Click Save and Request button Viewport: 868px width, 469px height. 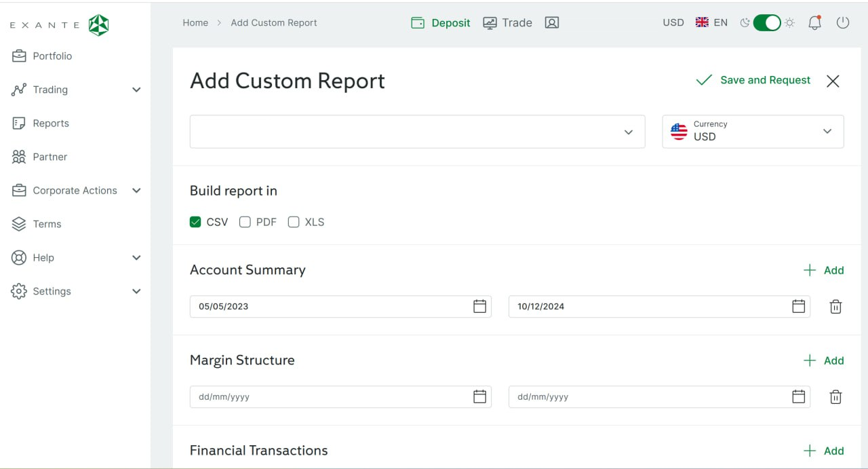[x=753, y=80]
